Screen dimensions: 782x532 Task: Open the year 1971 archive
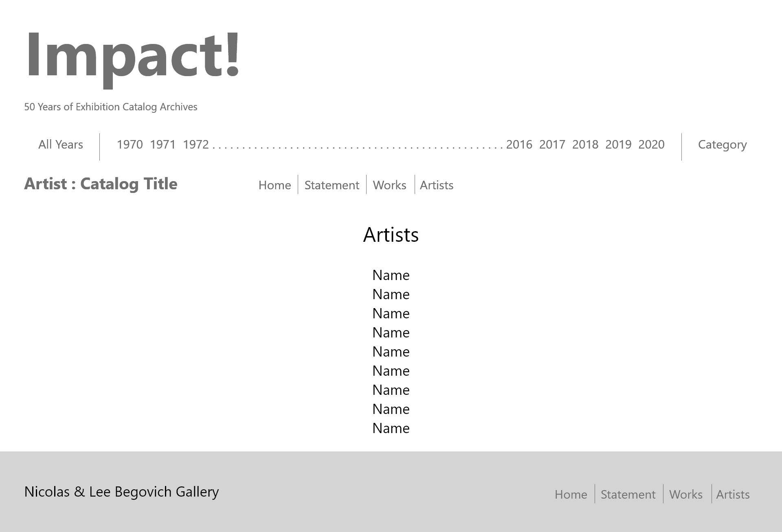(x=163, y=144)
